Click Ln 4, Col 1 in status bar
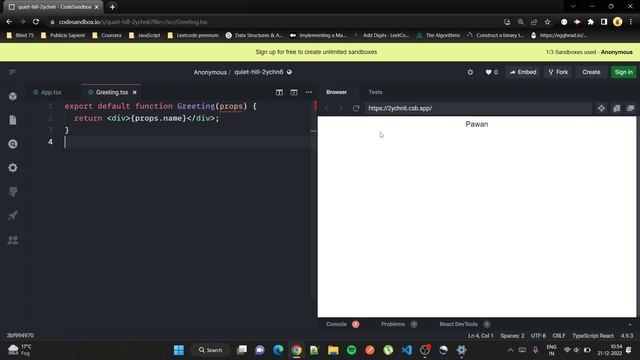The width and height of the screenshot is (640, 360). point(480,336)
